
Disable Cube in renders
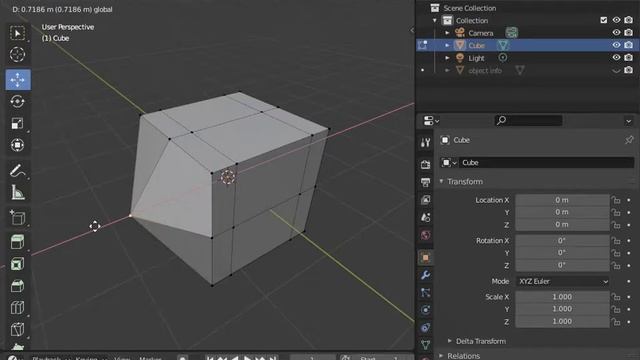(629, 45)
